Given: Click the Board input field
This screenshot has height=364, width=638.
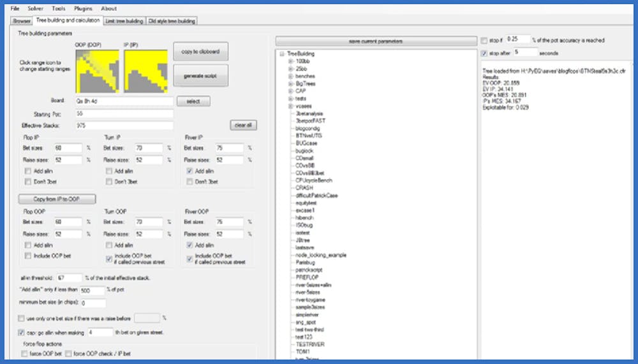Looking at the screenshot, I should click(x=124, y=101).
